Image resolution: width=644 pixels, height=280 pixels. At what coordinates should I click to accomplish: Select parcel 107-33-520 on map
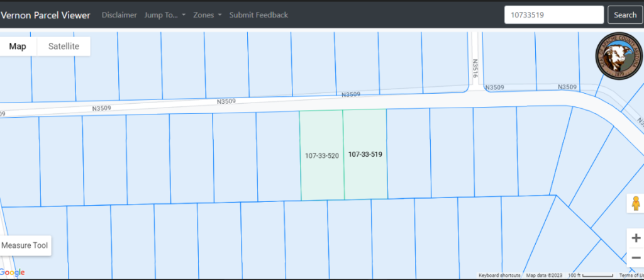click(x=321, y=155)
